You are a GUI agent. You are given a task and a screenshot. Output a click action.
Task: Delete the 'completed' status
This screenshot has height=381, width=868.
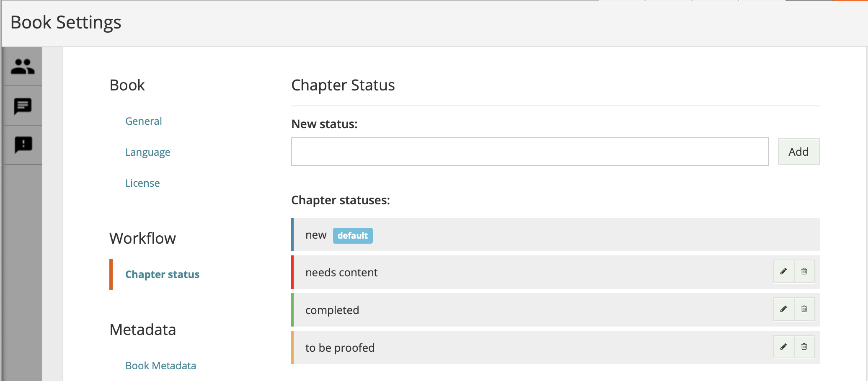[804, 309]
